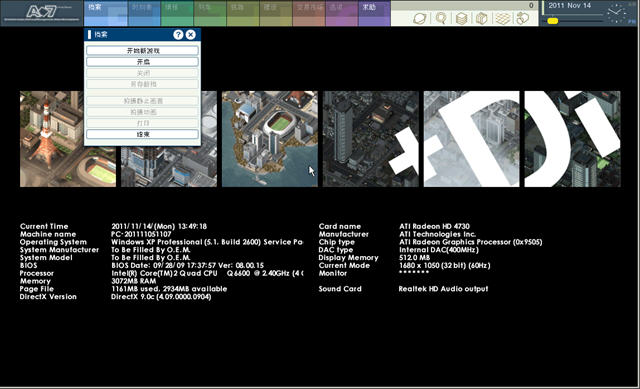Image resolution: width=640 pixels, height=389 pixels.
Task: Click the greyed 拍摄地图 button
Action: click(x=142, y=112)
